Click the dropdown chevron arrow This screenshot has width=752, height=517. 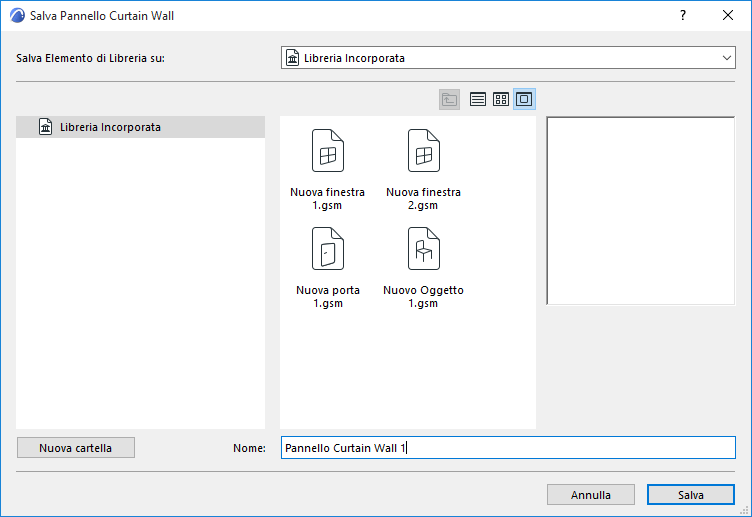click(x=727, y=58)
